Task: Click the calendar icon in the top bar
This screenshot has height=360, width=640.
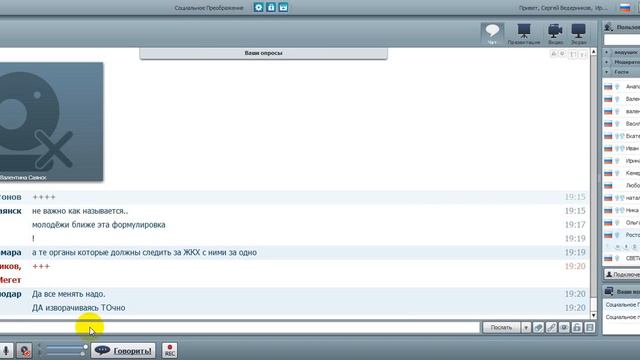Action: (x=283, y=7)
